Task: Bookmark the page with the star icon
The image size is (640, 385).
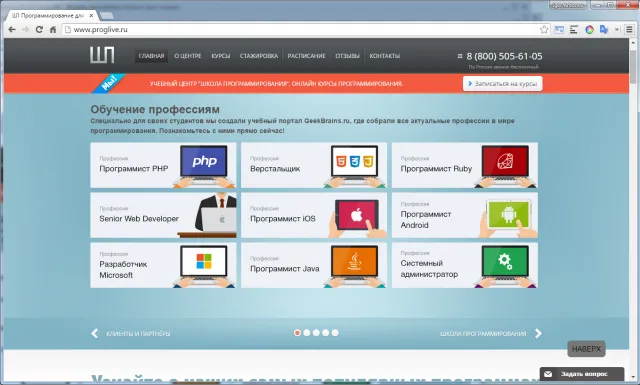Action: click(544, 30)
